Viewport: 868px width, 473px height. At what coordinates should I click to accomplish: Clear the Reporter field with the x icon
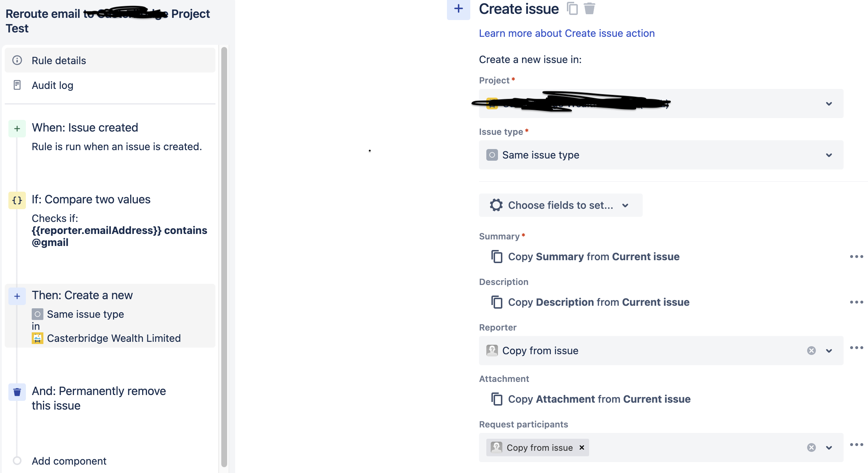811,351
